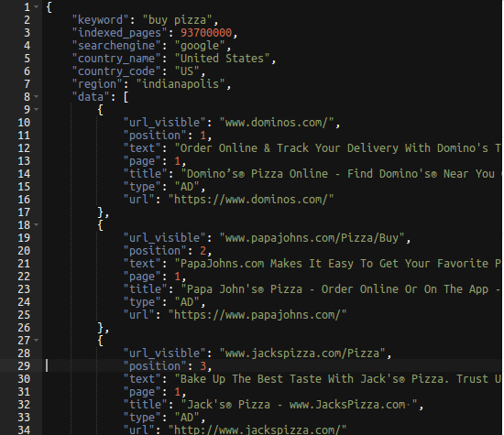Place cursor in "indianapolis" region value
This screenshot has height=435, width=504.
click(181, 84)
